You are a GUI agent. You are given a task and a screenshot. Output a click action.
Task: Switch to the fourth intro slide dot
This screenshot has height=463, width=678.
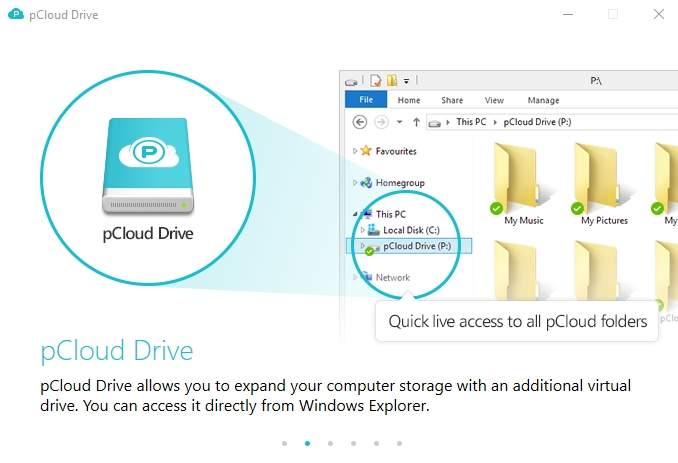(x=353, y=444)
